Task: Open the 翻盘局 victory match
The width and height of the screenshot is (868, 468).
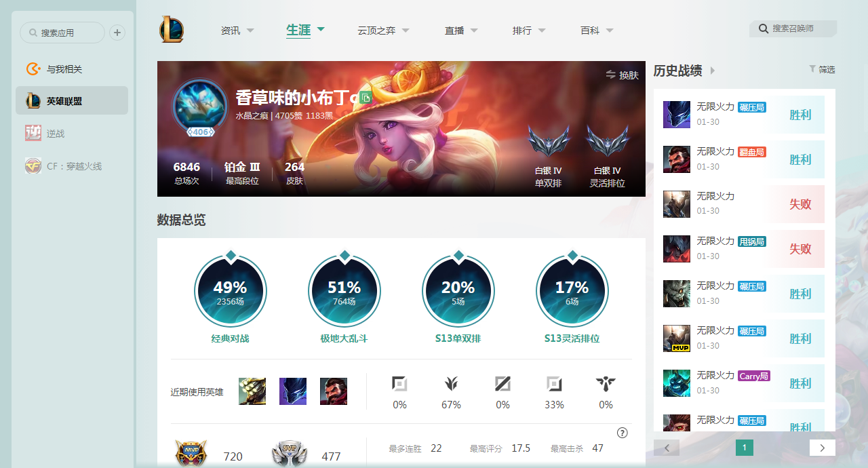Action: pyautogui.click(x=744, y=159)
